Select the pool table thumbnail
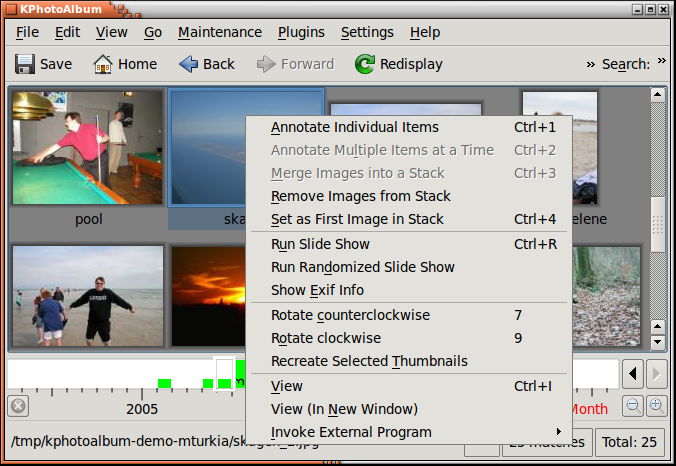 (88, 148)
